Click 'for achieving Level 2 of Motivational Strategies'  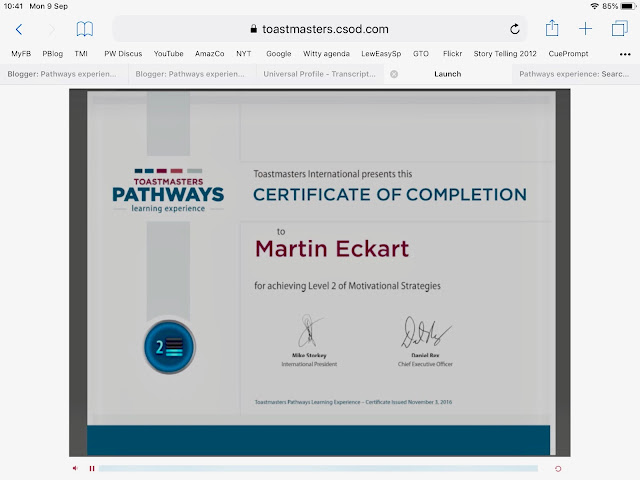[347, 286]
